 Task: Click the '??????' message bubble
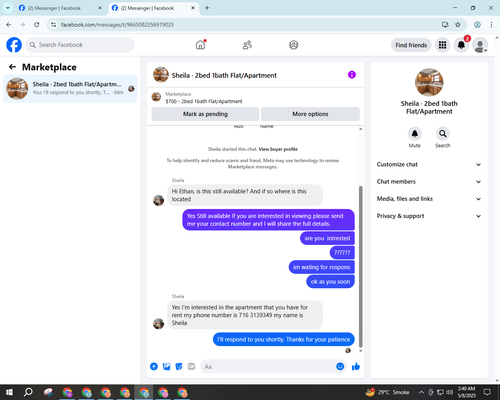coord(342,253)
